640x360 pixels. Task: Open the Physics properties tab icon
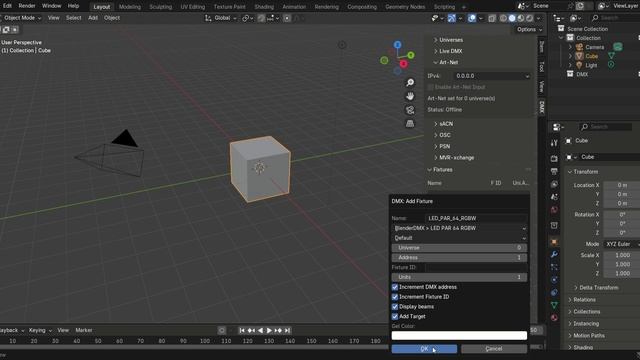point(554,280)
